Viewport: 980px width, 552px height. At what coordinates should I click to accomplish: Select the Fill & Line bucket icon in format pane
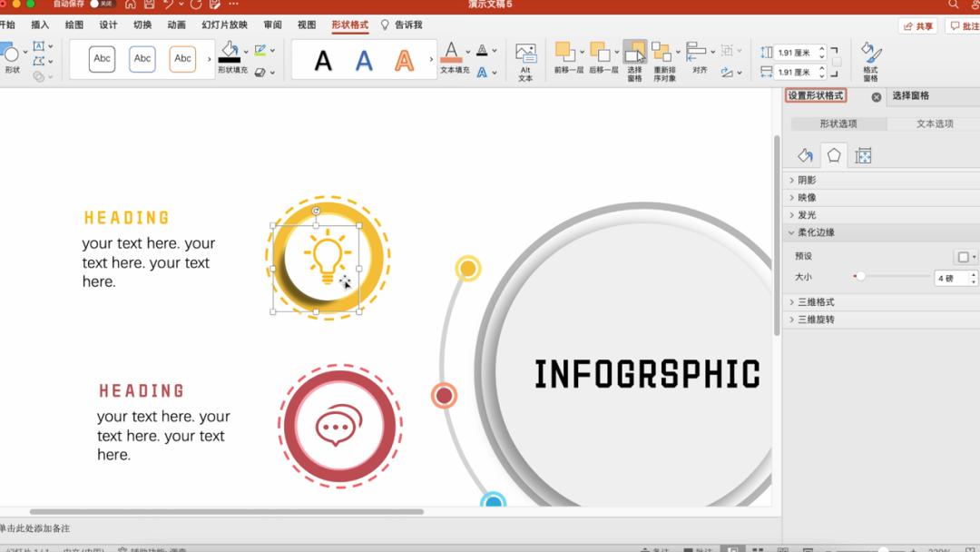(x=804, y=156)
